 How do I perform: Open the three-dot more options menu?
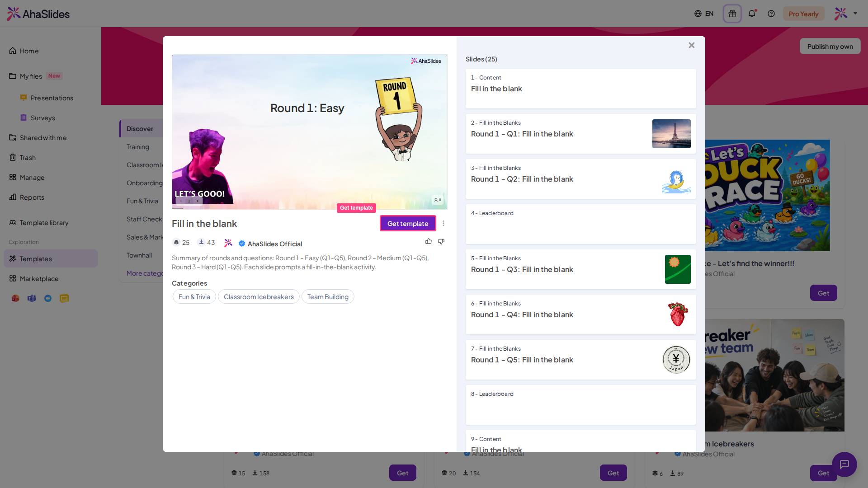(x=443, y=223)
